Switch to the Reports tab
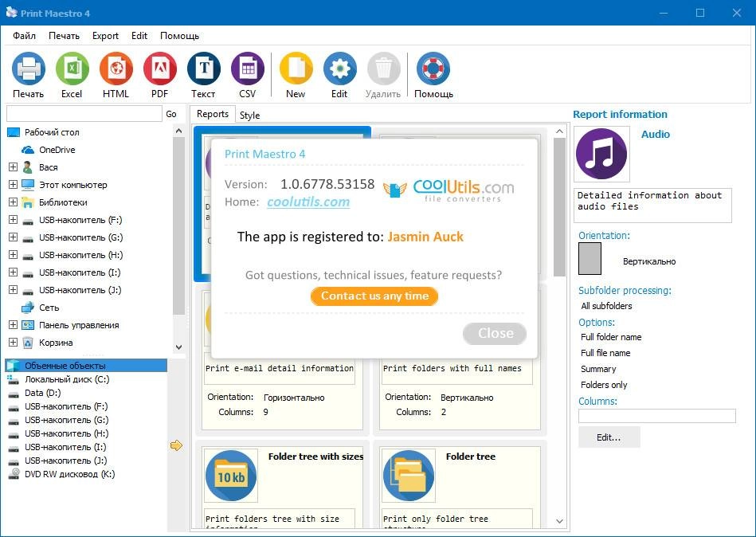This screenshot has height=537, width=756. (213, 114)
